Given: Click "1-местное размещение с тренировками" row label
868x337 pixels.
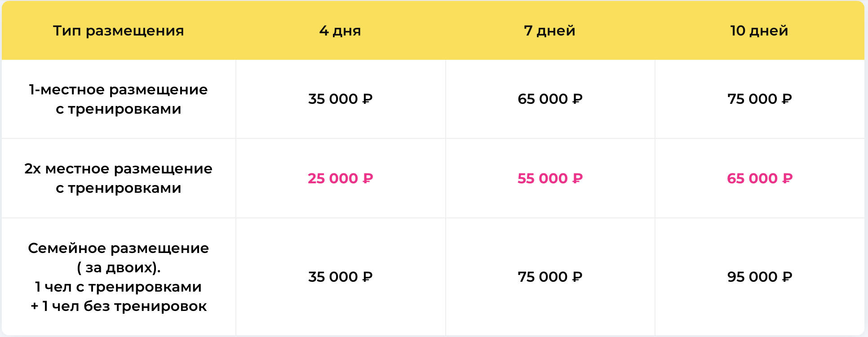Looking at the screenshot, I should [x=119, y=99].
